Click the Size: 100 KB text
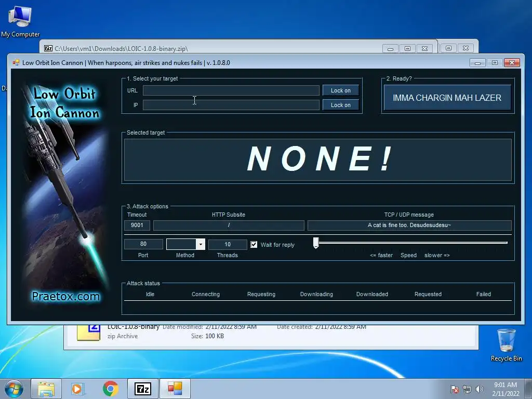Image resolution: width=532 pixels, height=399 pixels. pyautogui.click(x=207, y=336)
